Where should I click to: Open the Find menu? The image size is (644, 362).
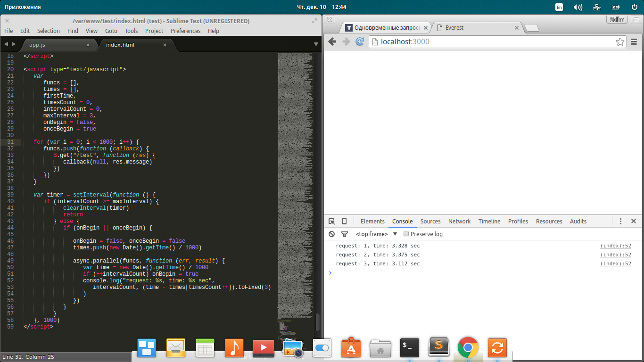point(73,31)
